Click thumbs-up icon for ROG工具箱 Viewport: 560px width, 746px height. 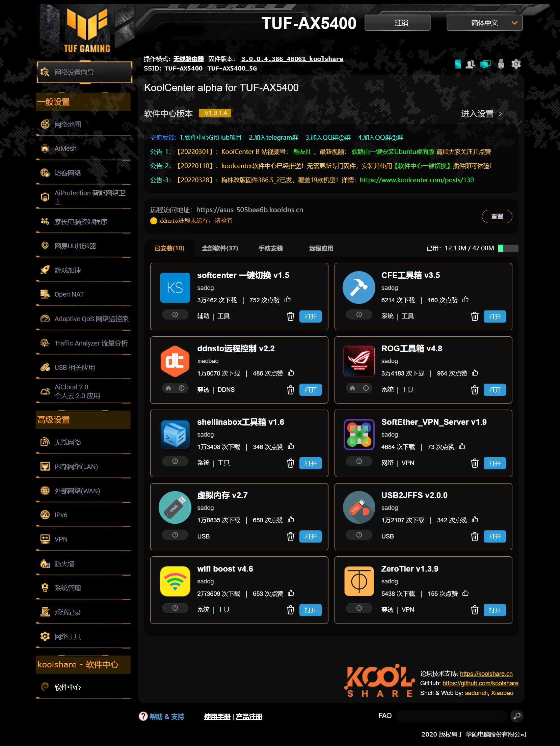pyautogui.click(x=475, y=373)
